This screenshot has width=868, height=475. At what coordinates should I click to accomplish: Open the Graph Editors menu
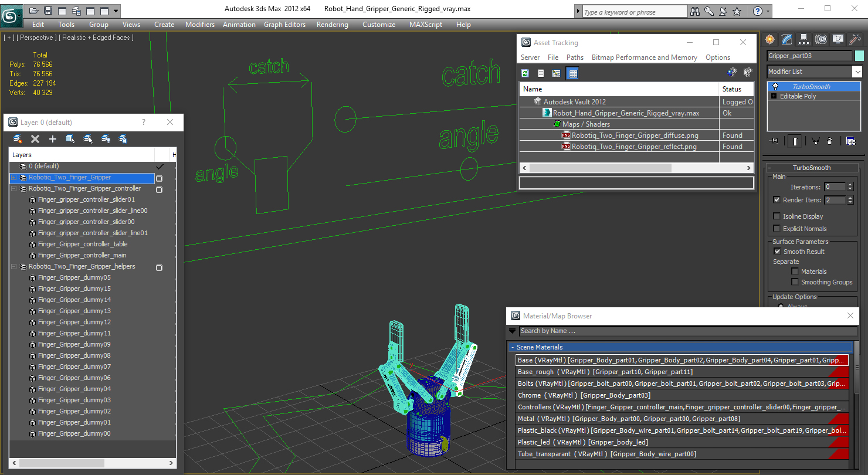tap(284, 25)
